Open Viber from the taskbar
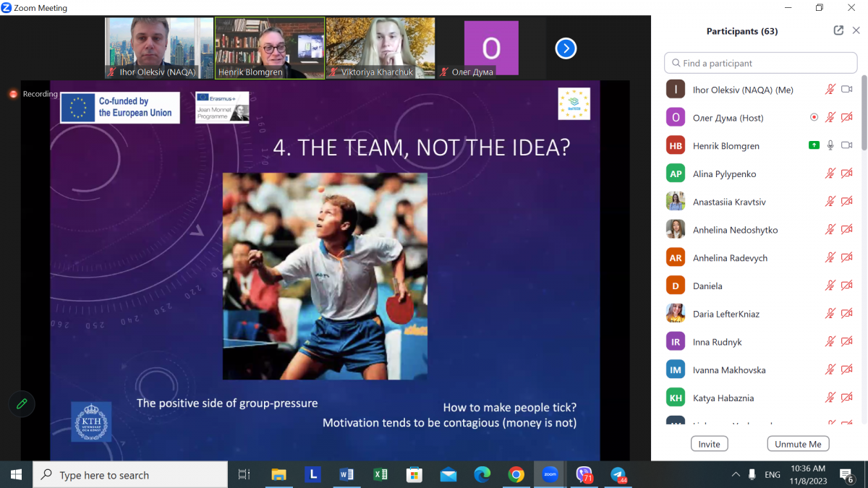Screen dimensions: 868x488 (x=584, y=475)
